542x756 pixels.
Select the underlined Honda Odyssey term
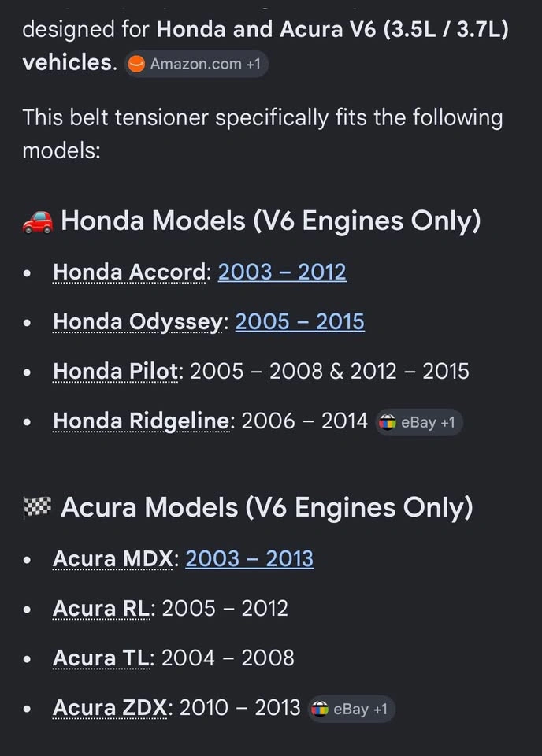138,322
